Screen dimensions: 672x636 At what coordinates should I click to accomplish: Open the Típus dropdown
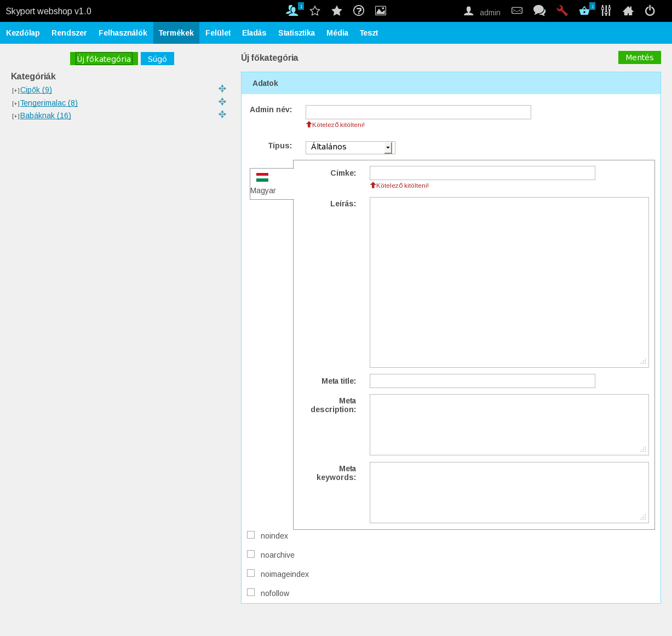pyautogui.click(x=350, y=147)
